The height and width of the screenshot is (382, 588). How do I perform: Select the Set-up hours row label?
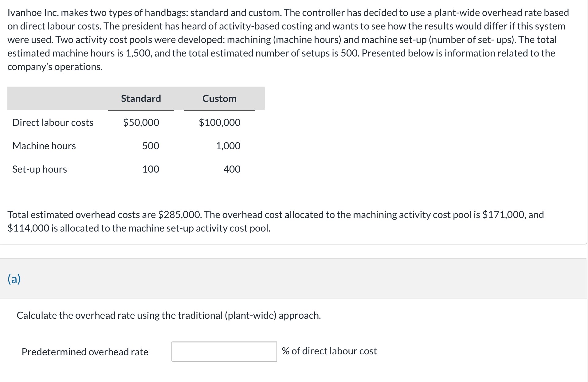click(x=40, y=169)
